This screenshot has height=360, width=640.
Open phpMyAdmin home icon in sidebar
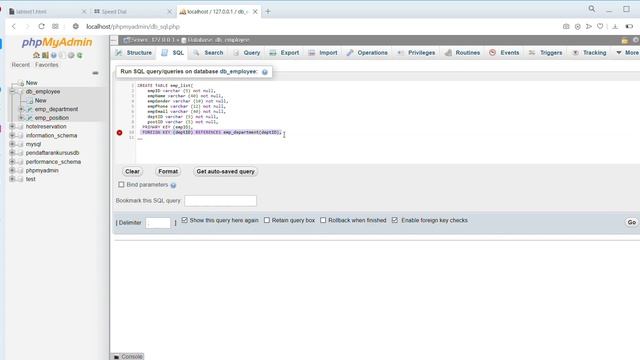pyautogui.click(x=36, y=55)
